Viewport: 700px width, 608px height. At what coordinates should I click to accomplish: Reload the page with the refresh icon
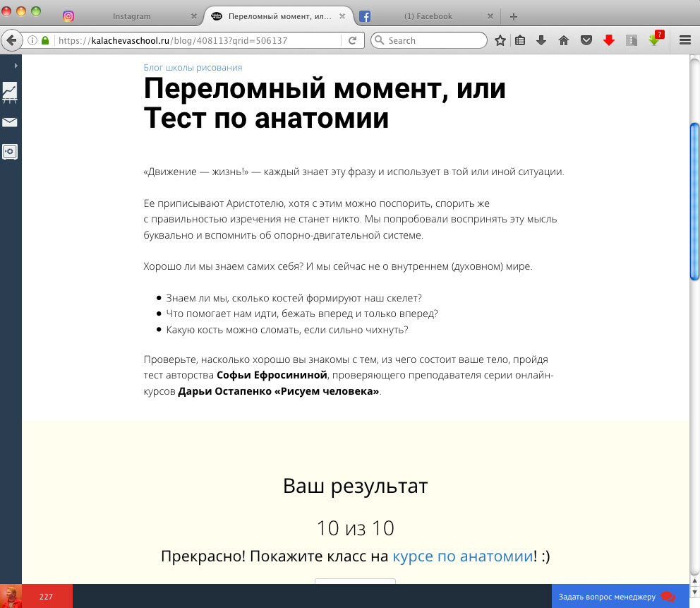pos(352,40)
